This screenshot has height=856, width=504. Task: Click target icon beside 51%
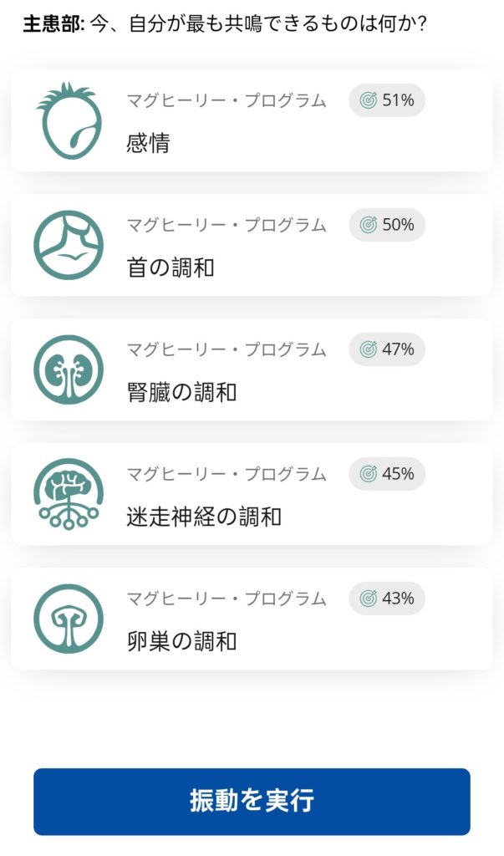368,100
